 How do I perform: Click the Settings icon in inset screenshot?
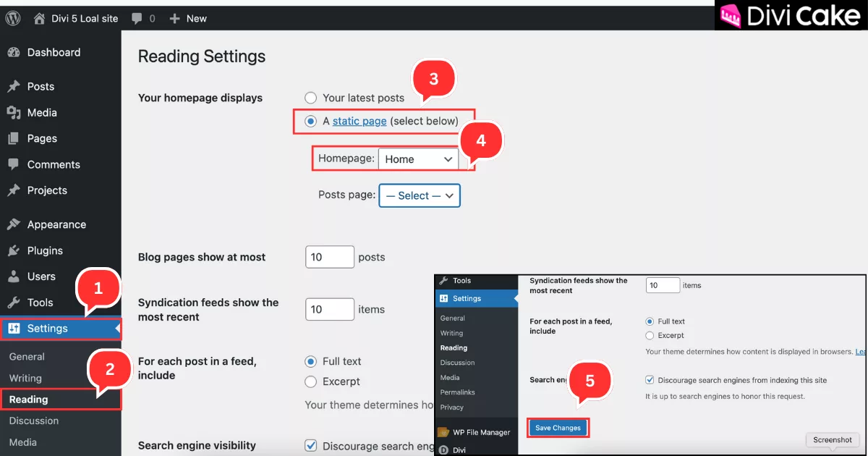443,298
